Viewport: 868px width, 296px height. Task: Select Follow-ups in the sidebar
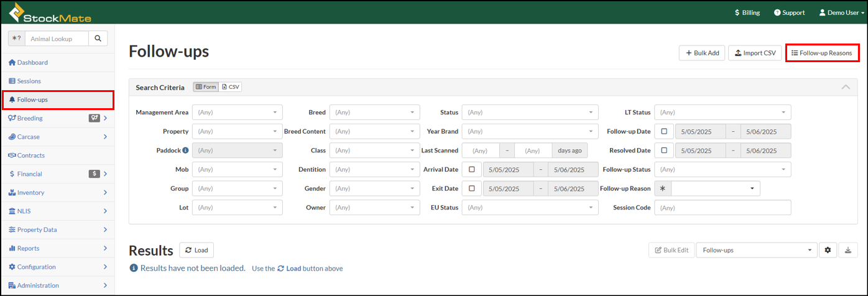click(58, 99)
